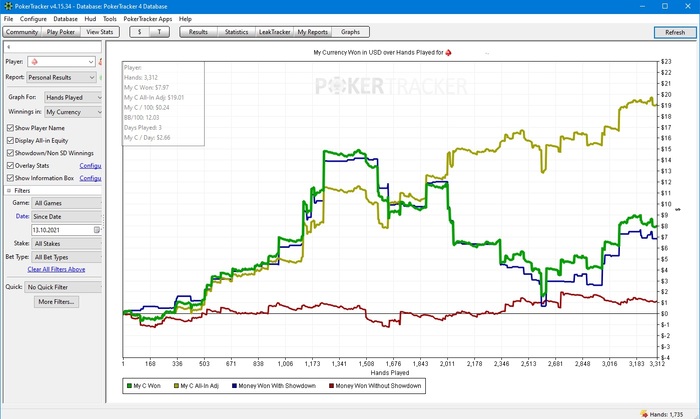
Task: Click the Refresh button
Action: tap(675, 33)
